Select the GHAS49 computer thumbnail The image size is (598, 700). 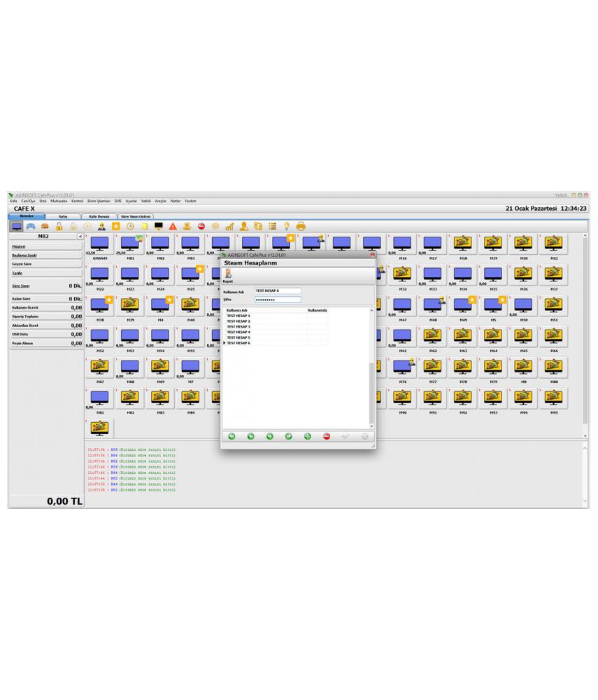point(100,244)
